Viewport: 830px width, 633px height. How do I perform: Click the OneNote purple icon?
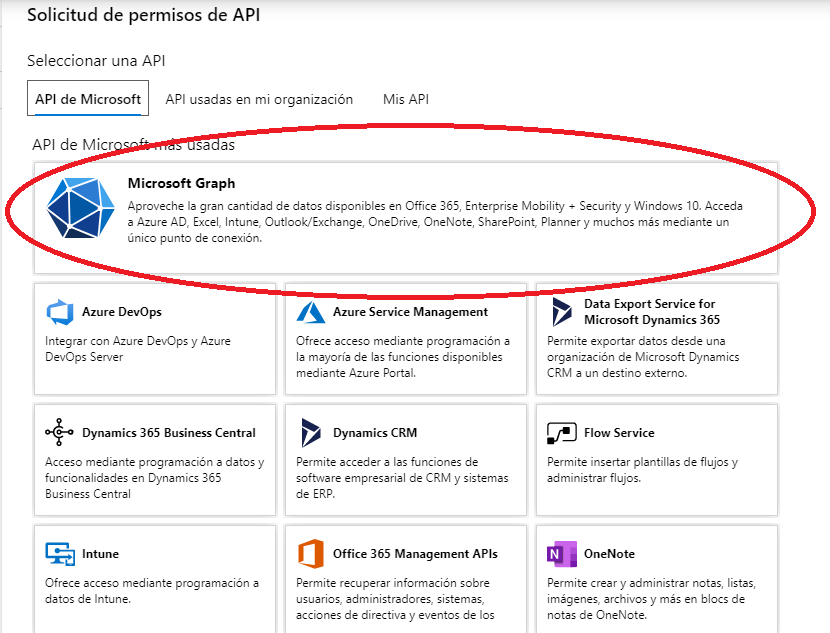click(x=562, y=554)
